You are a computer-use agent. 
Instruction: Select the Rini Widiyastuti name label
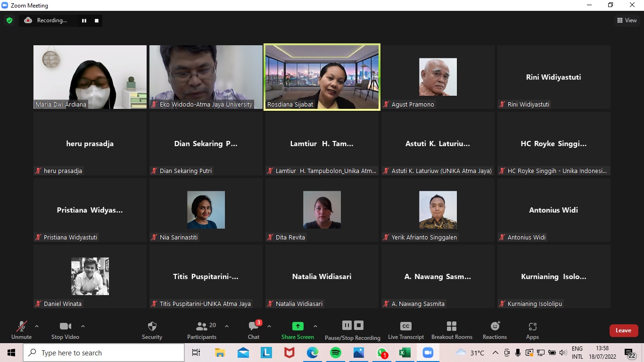(x=528, y=105)
